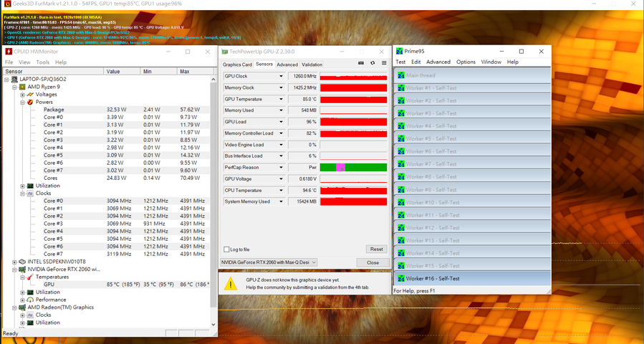Open the Options menu in Prime95
The width and height of the screenshot is (644, 344).
[466, 62]
